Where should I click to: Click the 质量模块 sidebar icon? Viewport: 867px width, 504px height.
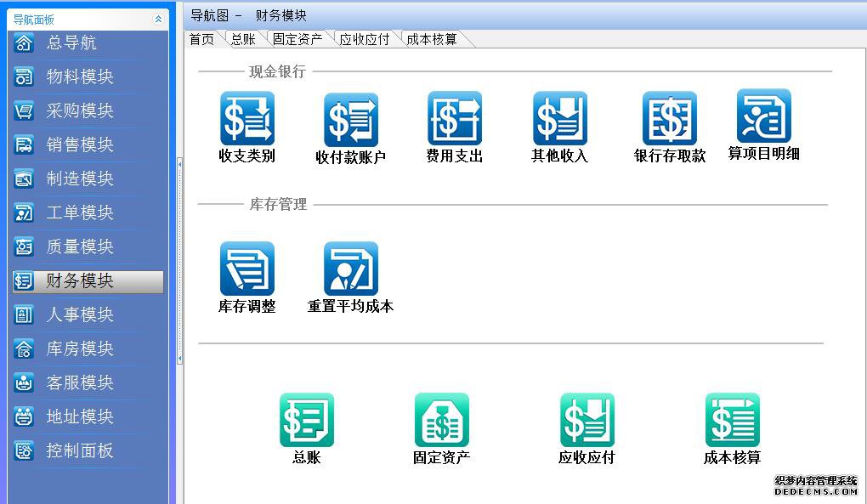tap(24, 246)
